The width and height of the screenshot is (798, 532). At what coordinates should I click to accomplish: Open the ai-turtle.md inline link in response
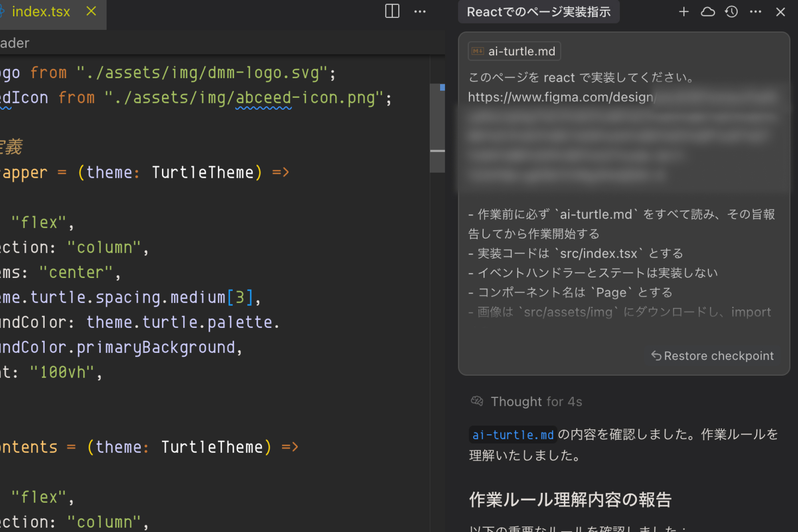[x=513, y=435]
